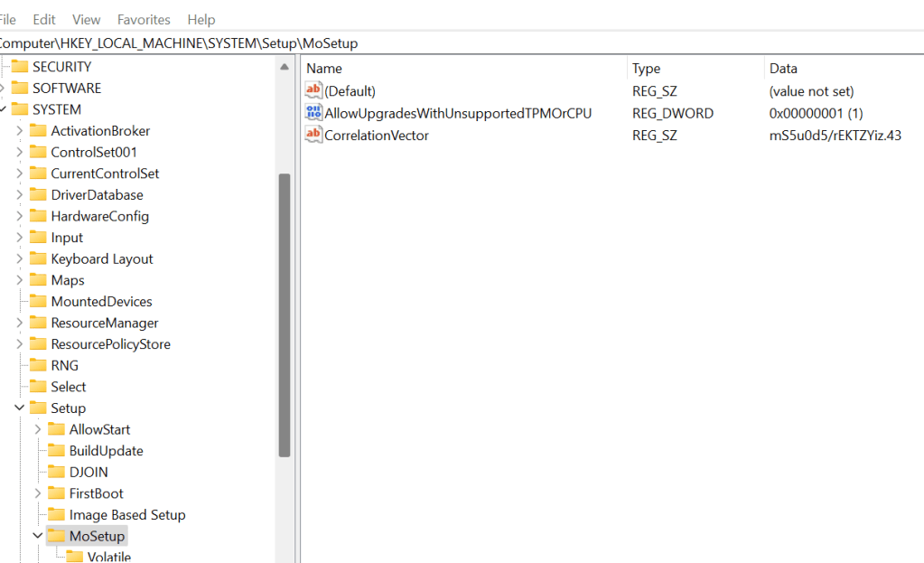Click the (Default) string value icon
This screenshot has height=563, width=924.
click(x=313, y=91)
